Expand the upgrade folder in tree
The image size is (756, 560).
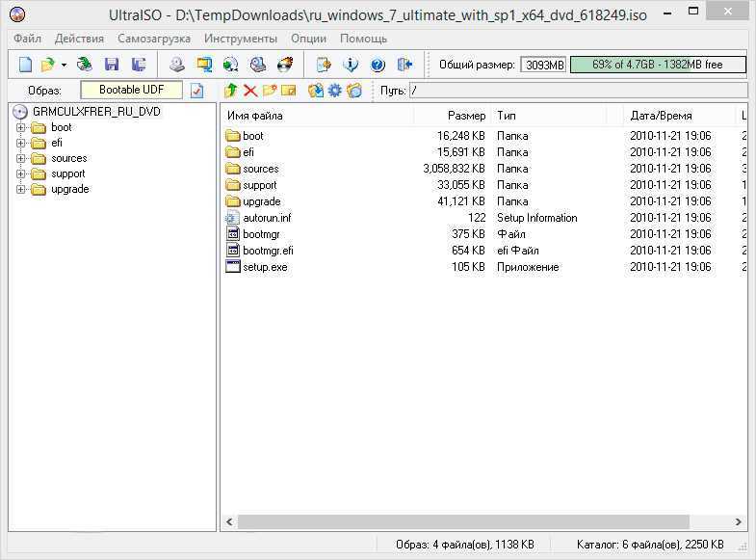coord(21,190)
